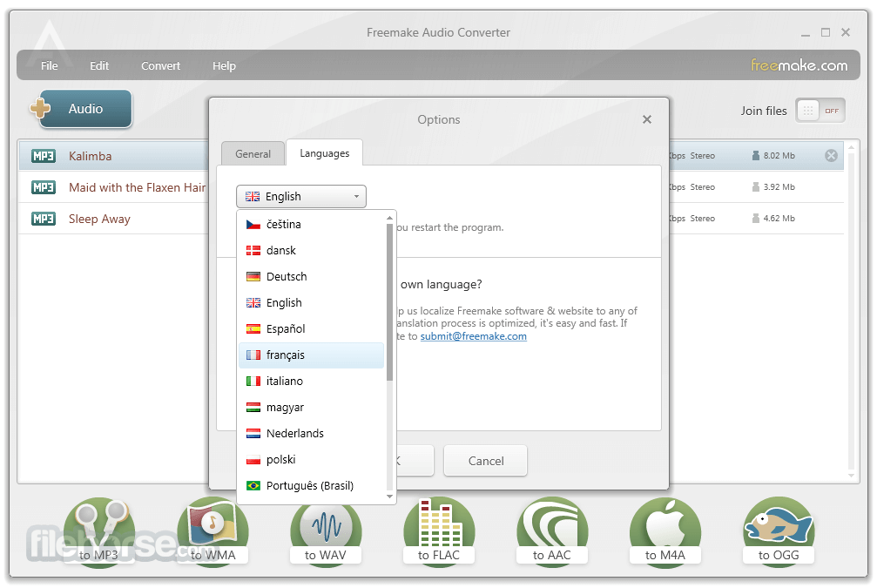Select the Sleep Away track
Image resolution: width=877 pixels, height=588 pixels.
click(x=99, y=219)
